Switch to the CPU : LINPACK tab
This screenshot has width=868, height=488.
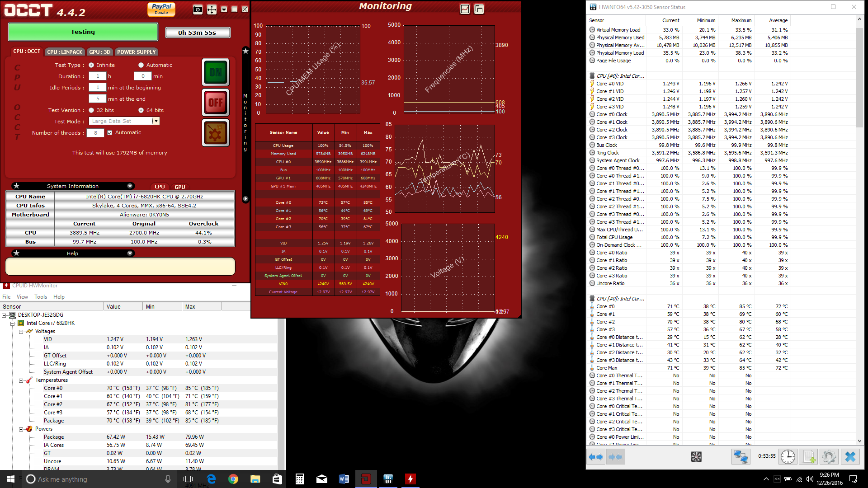click(65, 52)
